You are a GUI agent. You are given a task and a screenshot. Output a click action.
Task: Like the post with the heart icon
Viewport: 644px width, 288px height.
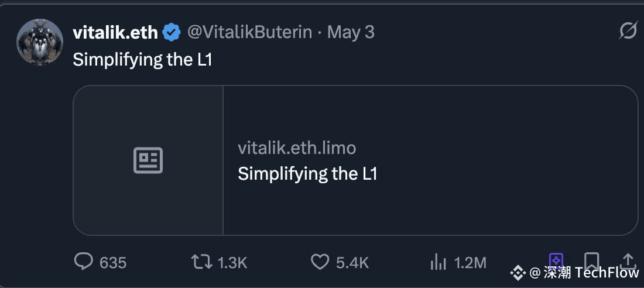point(320,262)
